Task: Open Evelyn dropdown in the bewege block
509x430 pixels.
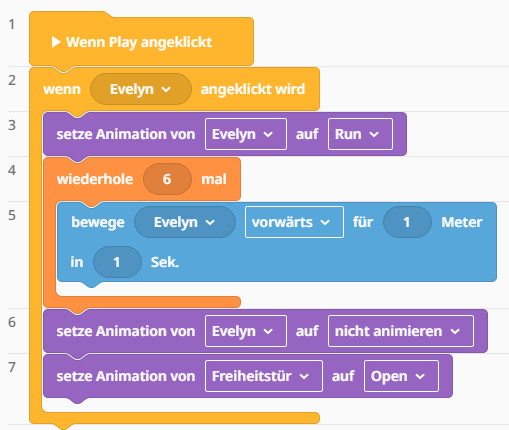Action: pos(185,222)
